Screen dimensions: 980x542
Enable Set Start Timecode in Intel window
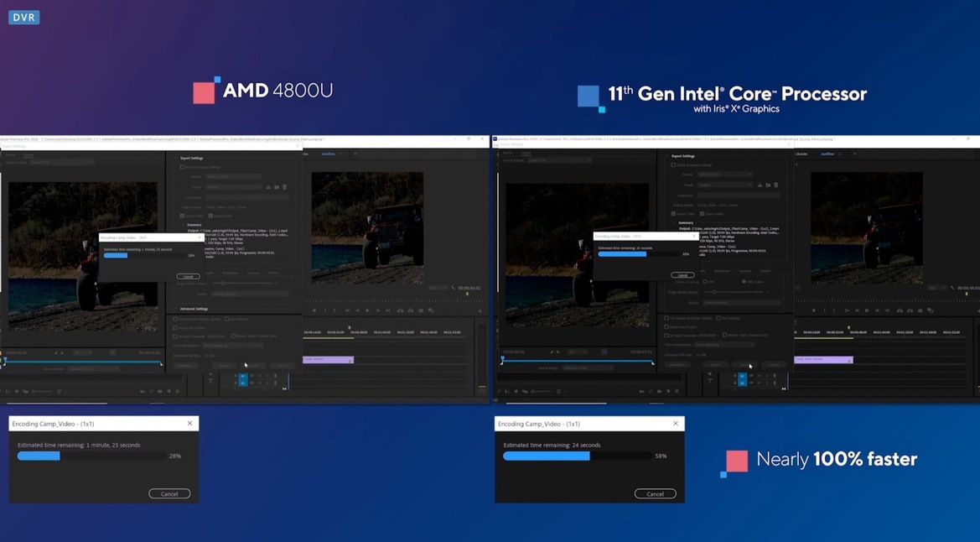(x=666, y=335)
